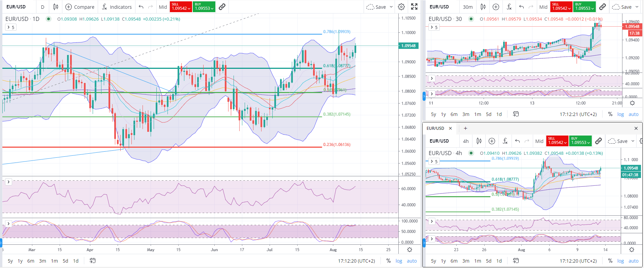
Task: Select 3m range under the daily chart
Action: click(x=42, y=261)
